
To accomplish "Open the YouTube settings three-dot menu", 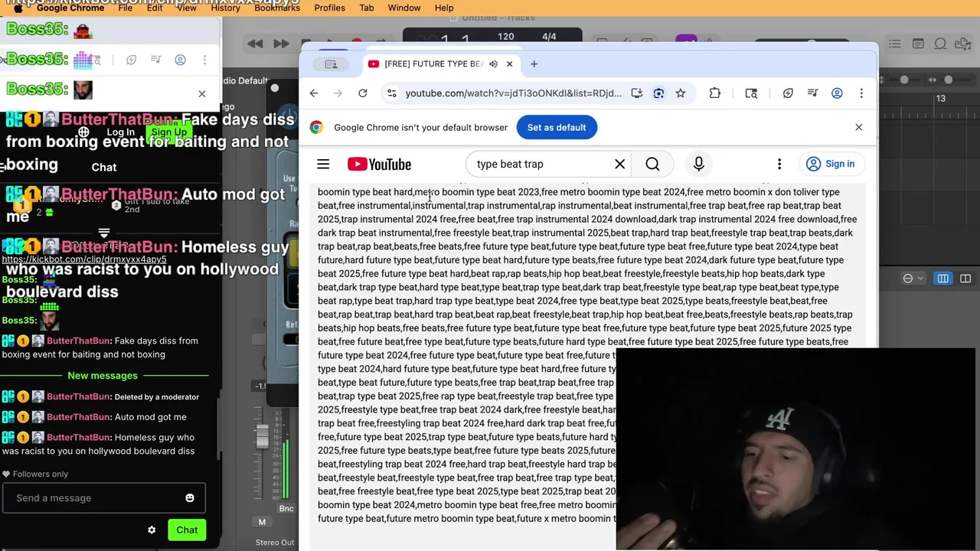I will [x=779, y=164].
